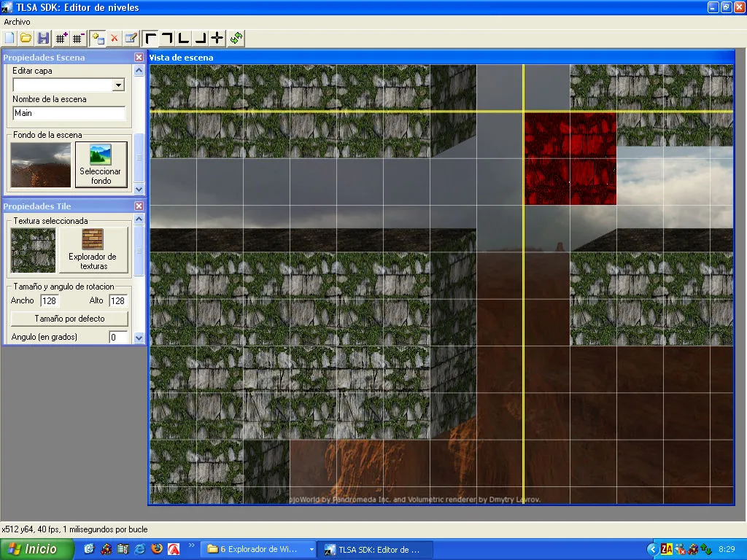Viewport: 747px width, 560px height.
Task: Select the top-left corner alignment tool
Action: coord(151,38)
